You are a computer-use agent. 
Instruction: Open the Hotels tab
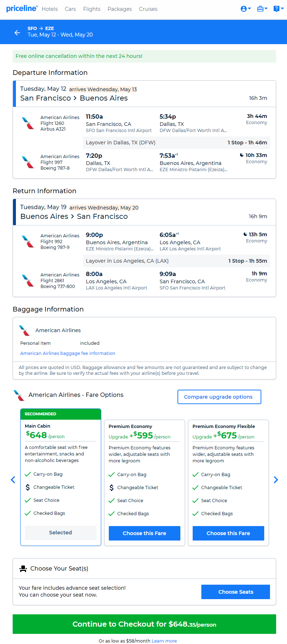click(50, 9)
